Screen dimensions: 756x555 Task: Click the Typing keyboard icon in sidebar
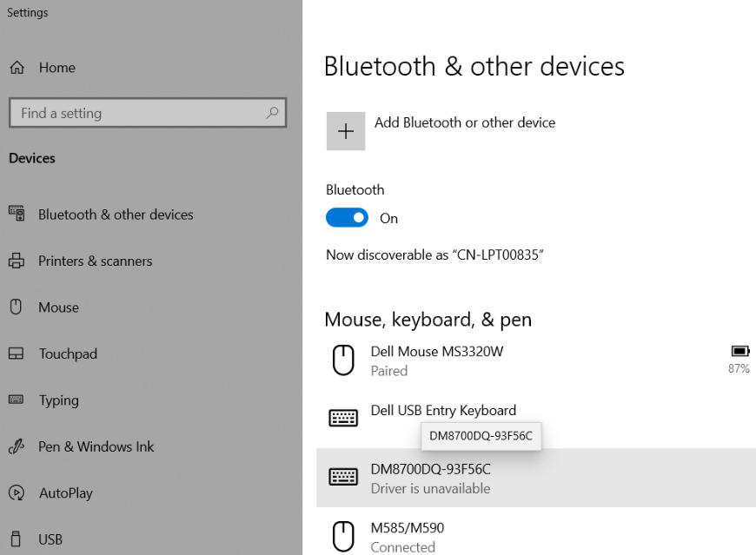tap(16, 400)
